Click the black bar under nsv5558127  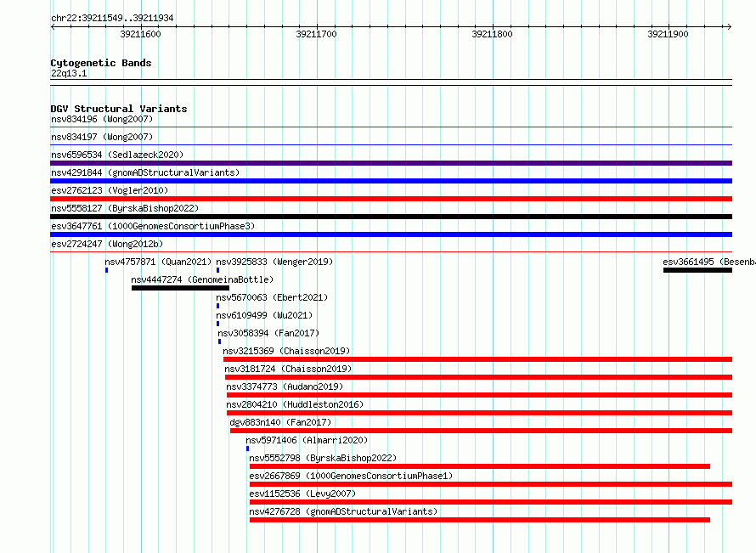[x=391, y=217]
